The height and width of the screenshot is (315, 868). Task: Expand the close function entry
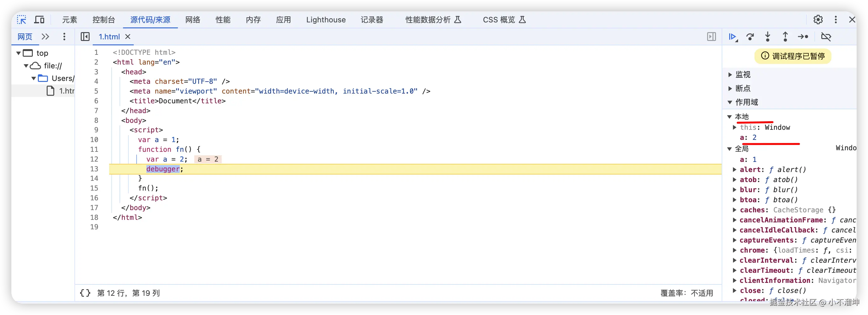point(735,290)
